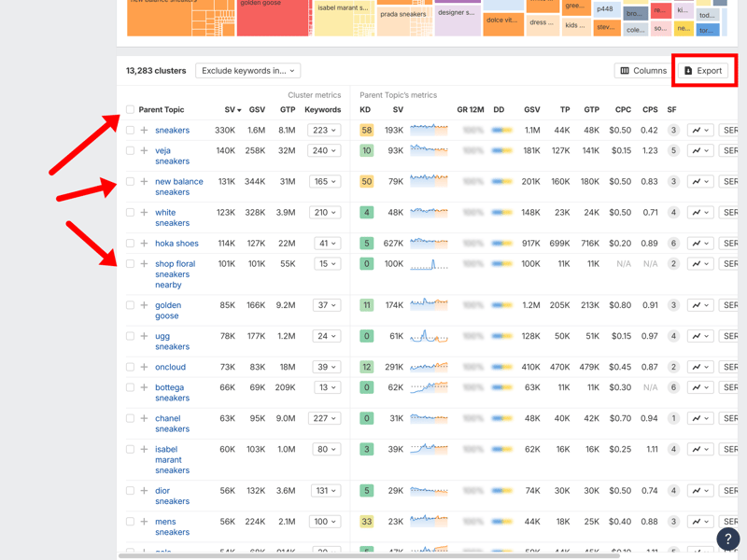This screenshot has width=747, height=560.
Task: Click plus icon next to sneakers row
Action: [144, 131]
